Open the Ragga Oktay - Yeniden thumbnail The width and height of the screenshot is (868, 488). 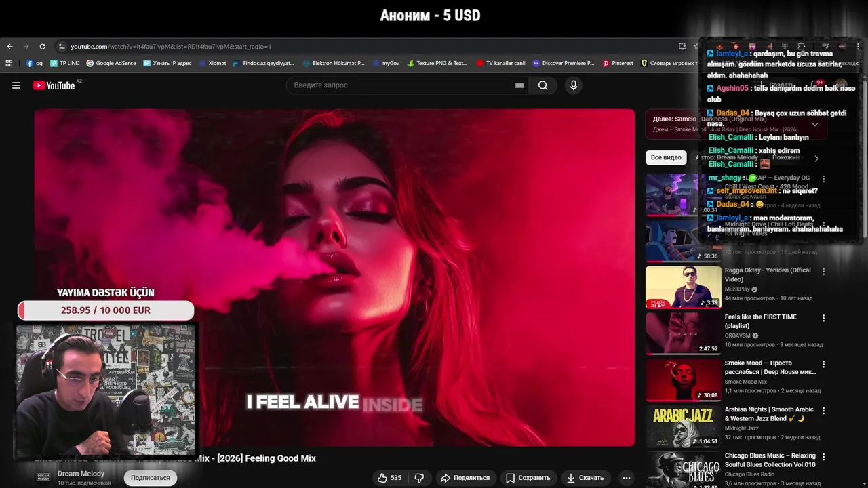pyautogui.click(x=683, y=287)
